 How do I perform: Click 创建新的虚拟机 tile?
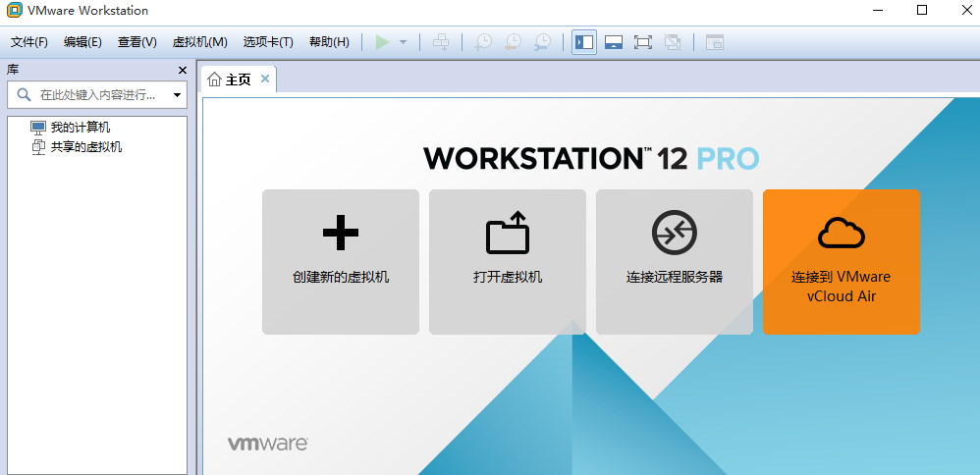point(341,262)
